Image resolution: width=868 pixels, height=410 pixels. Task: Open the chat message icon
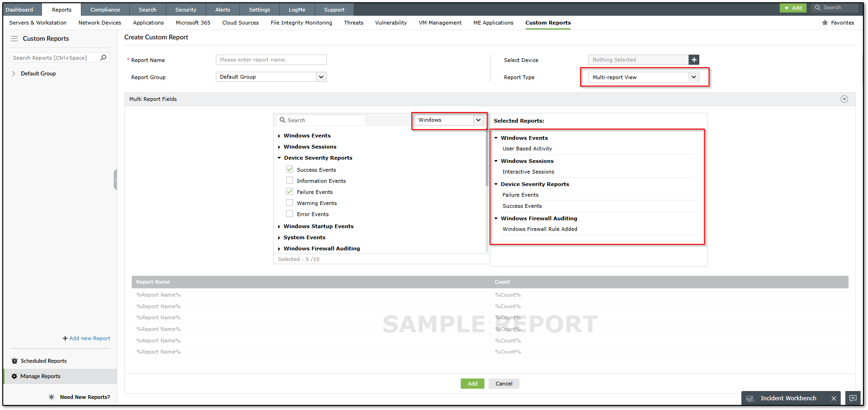click(853, 398)
